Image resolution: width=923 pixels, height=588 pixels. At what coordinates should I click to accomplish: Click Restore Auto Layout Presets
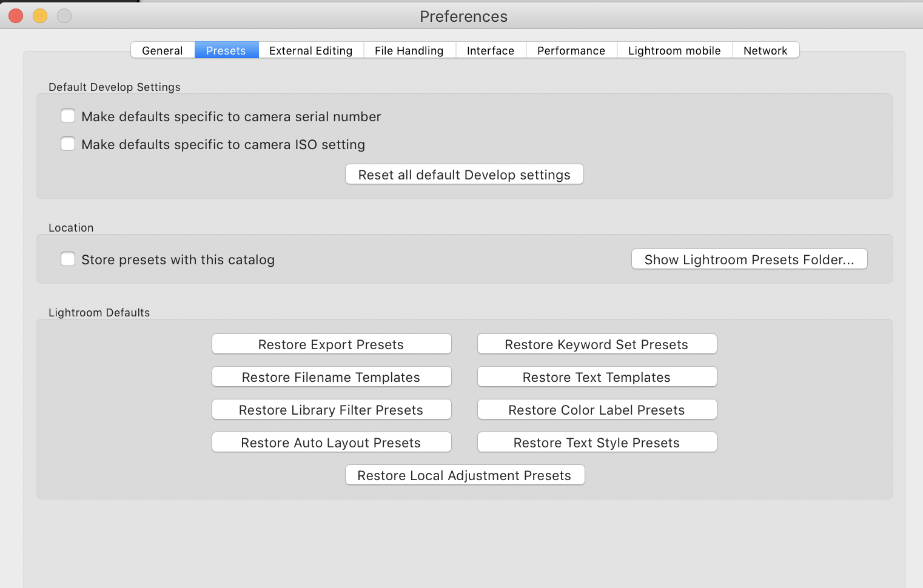332,443
